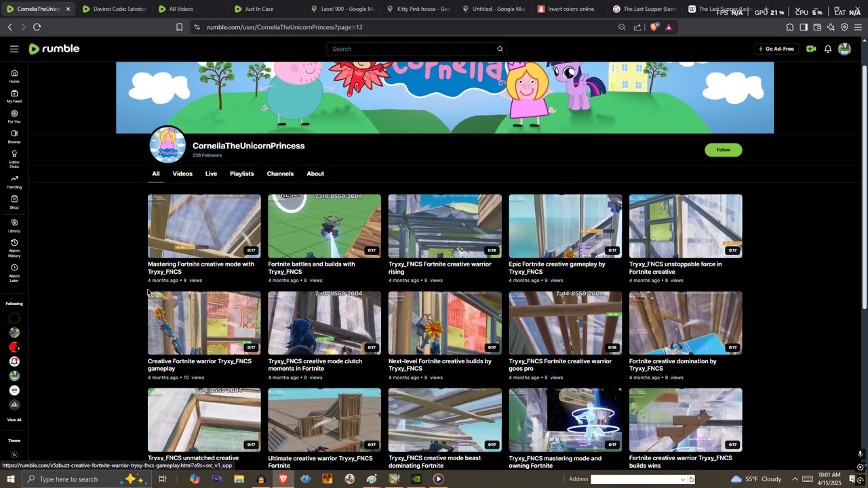Open Task View on the taskbar
The height and width of the screenshot is (488, 868).
pyautogui.click(x=163, y=479)
